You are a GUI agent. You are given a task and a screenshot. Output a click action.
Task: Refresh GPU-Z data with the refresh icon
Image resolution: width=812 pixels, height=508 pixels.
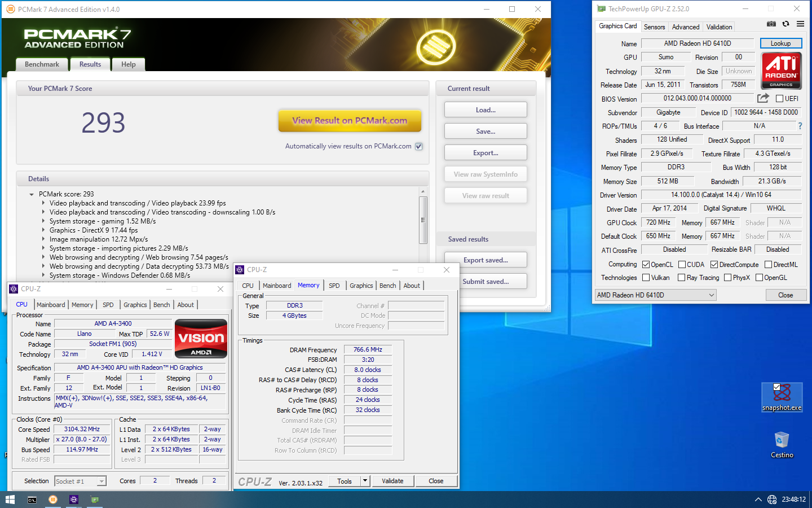(785, 24)
